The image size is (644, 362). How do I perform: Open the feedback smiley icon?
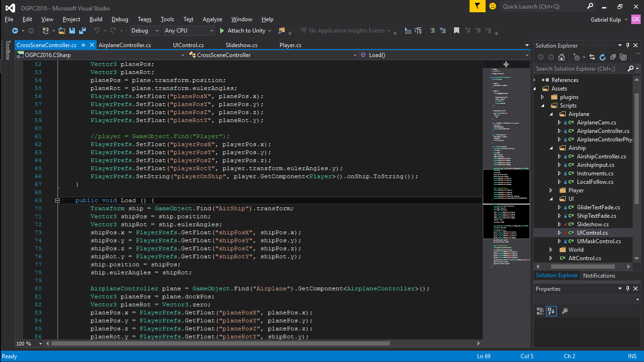493,6
